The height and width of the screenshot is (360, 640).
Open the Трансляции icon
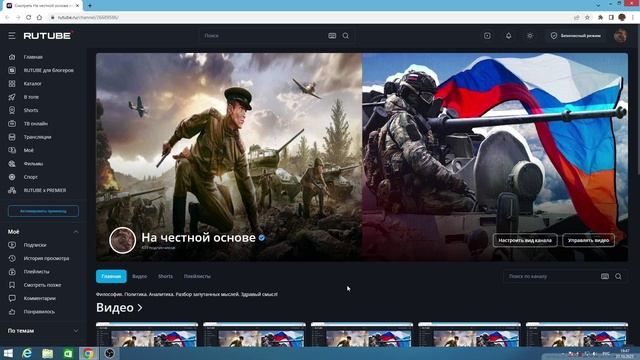(x=12, y=137)
